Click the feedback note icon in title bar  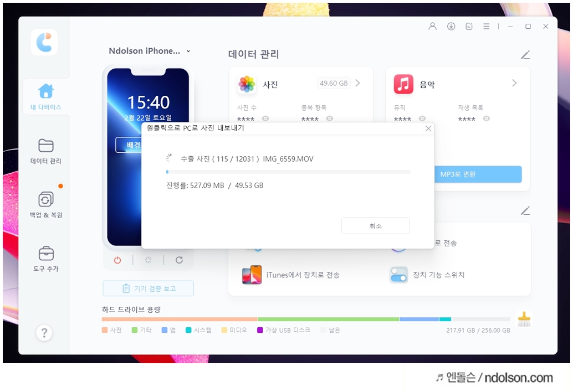click(469, 26)
